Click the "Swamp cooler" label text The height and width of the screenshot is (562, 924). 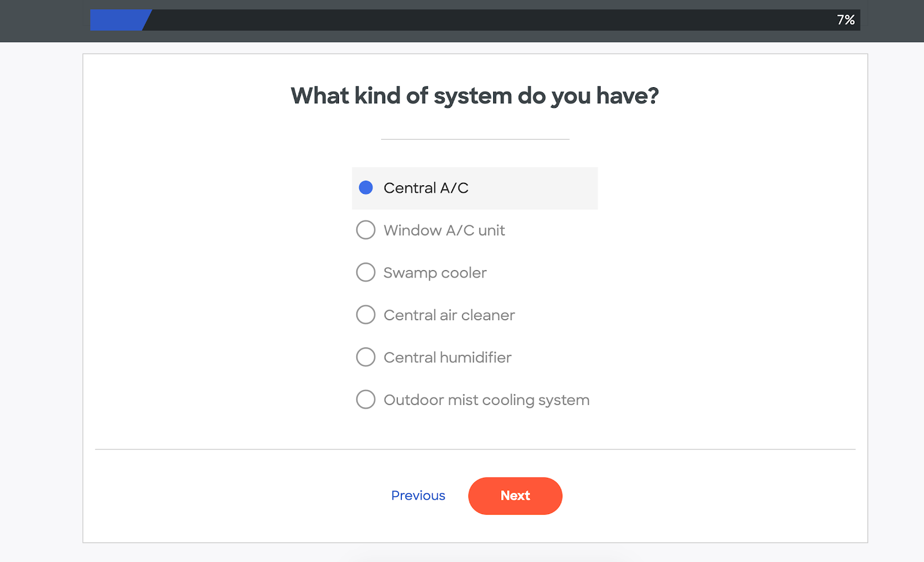coord(435,273)
